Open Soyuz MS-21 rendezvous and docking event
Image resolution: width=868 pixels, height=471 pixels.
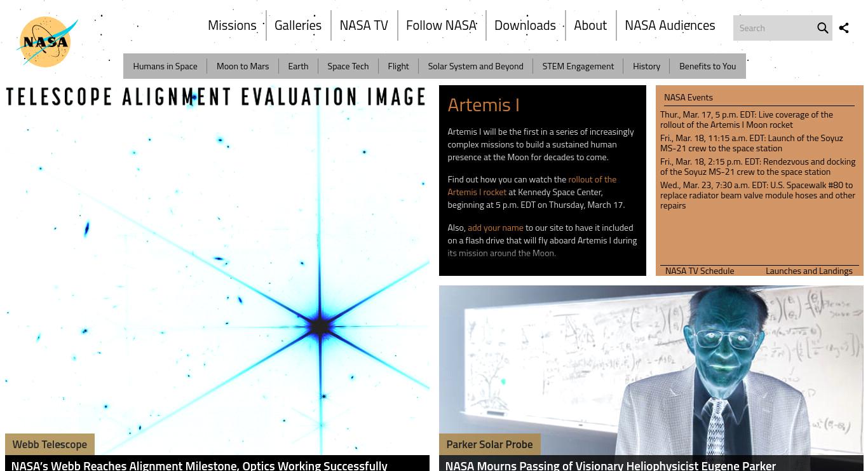point(757,167)
